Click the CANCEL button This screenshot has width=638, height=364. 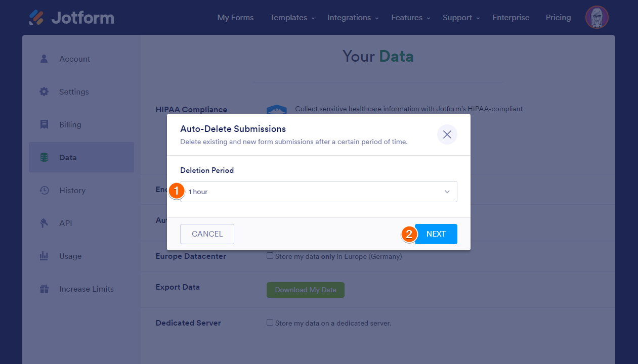(x=207, y=234)
